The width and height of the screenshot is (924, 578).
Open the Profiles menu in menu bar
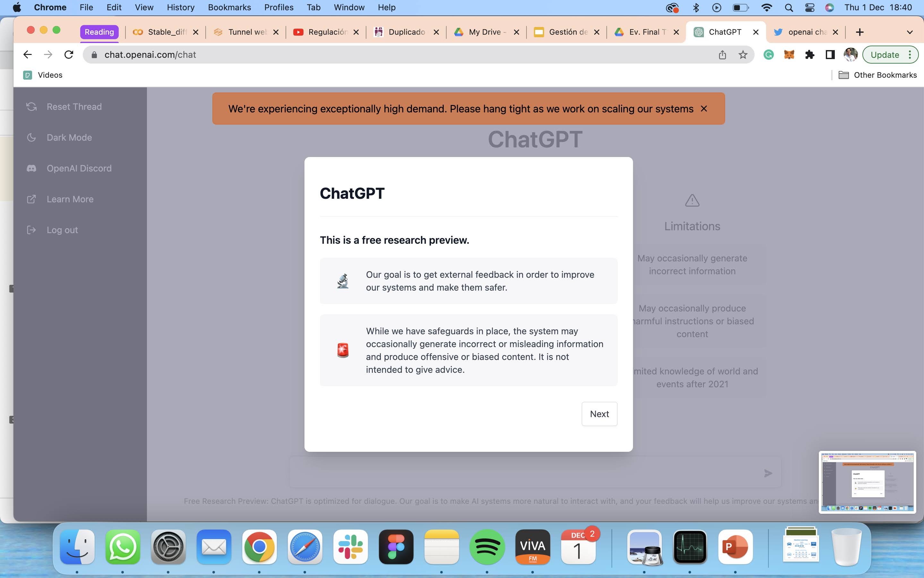[x=279, y=7]
